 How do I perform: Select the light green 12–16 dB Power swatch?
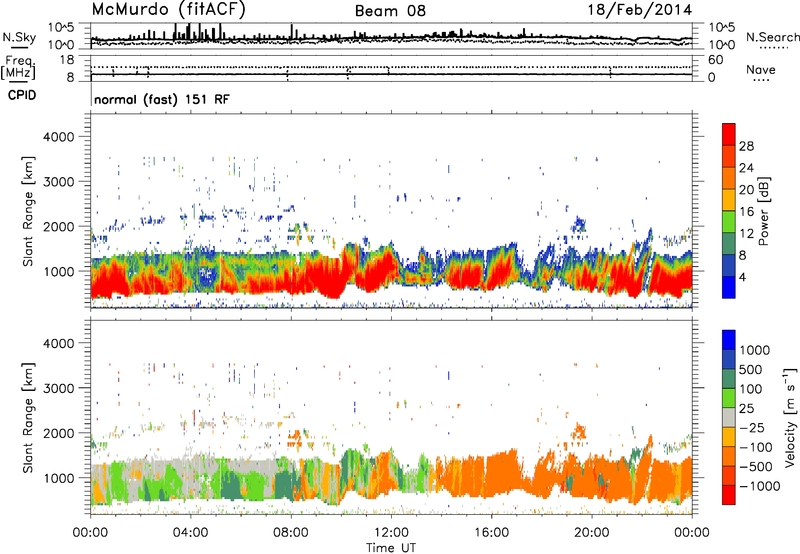click(x=729, y=222)
